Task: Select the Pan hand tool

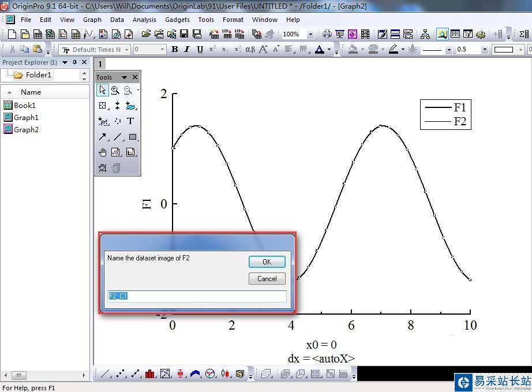Action: click(102, 152)
